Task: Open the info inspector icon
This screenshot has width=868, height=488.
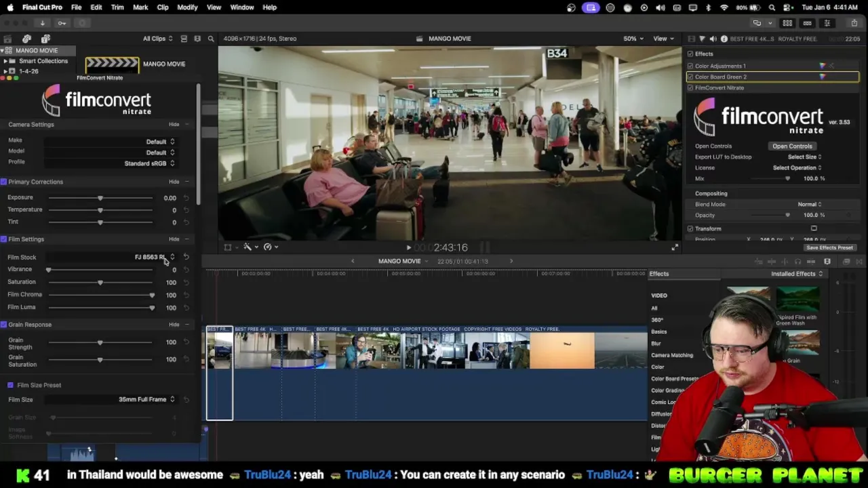Action: point(724,39)
